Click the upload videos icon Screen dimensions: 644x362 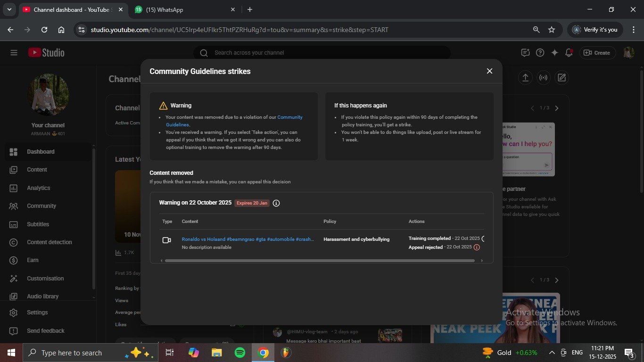tap(525, 78)
